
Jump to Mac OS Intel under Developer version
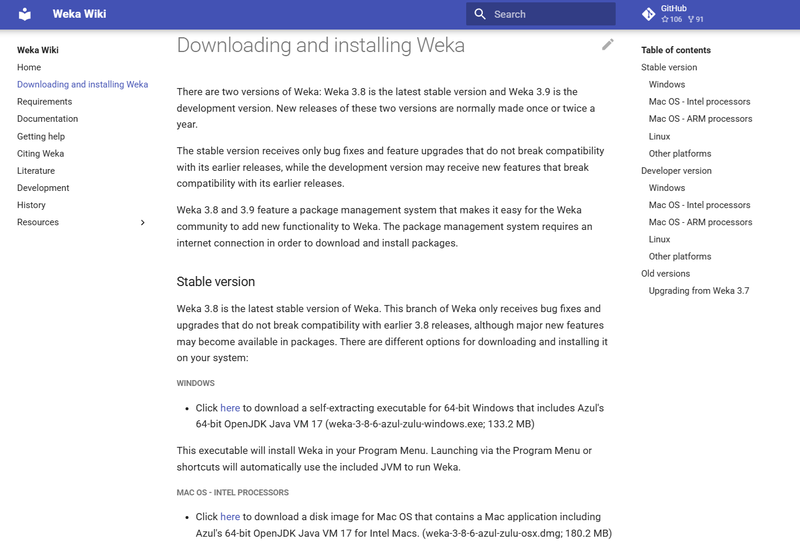[699, 205]
